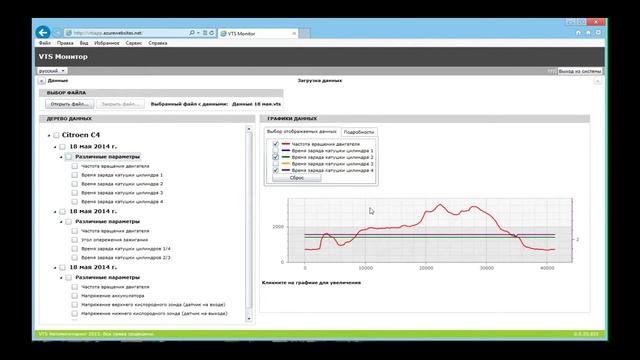
Task: Click the compatibility view icon in address bar
Action: (205, 33)
